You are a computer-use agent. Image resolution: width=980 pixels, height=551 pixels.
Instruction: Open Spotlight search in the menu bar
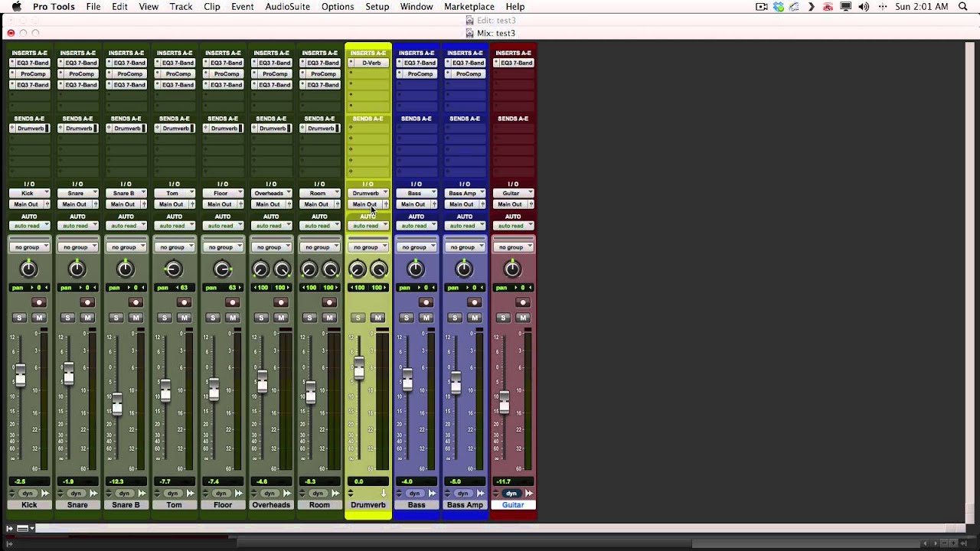coord(963,7)
